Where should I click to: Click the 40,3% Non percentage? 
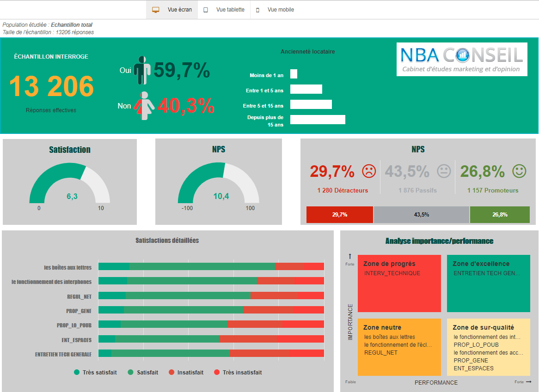click(186, 105)
